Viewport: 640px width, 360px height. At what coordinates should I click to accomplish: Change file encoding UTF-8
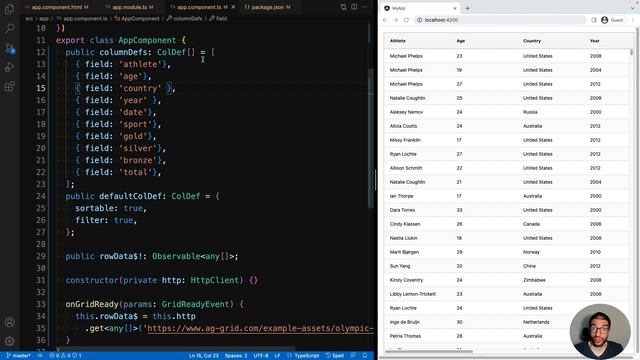click(261, 356)
